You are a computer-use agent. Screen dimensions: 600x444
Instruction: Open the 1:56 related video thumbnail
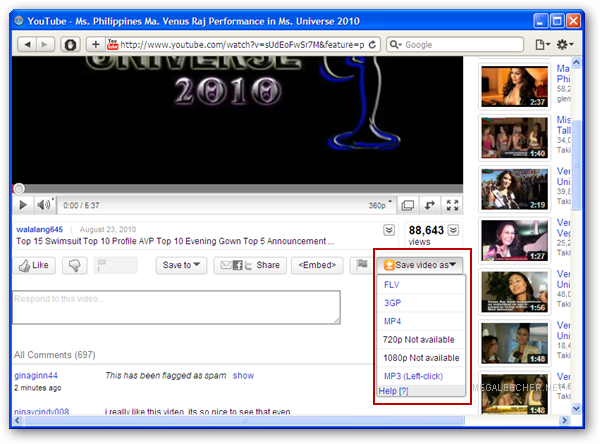tap(515, 292)
